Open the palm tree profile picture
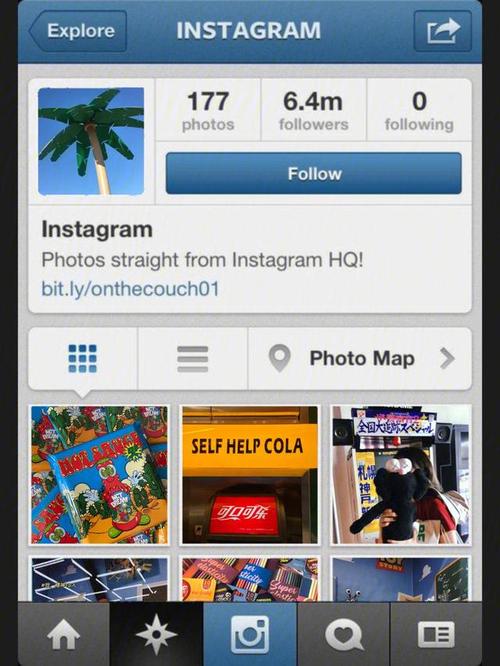Viewport: 500px width, 666px height. coord(91,141)
